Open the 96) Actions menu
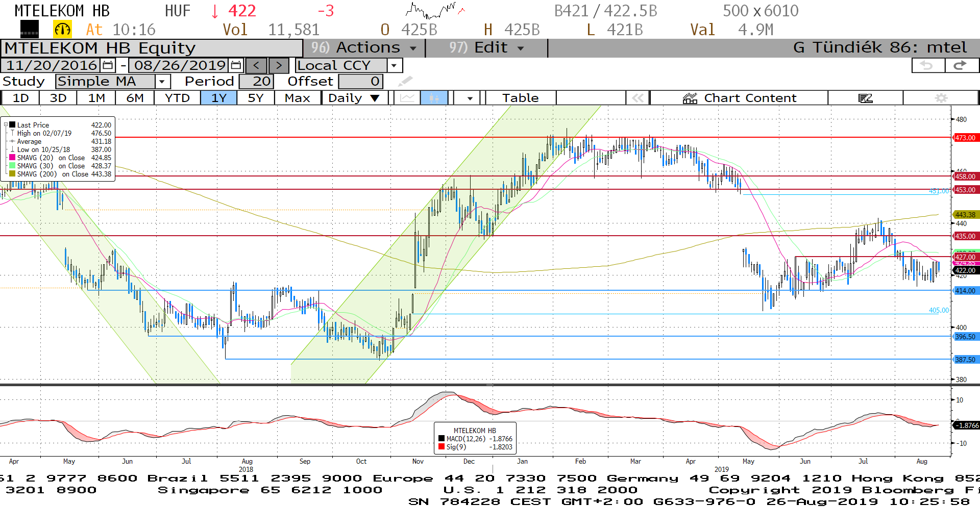The height and width of the screenshot is (530, 980). click(x=363, y=47)
